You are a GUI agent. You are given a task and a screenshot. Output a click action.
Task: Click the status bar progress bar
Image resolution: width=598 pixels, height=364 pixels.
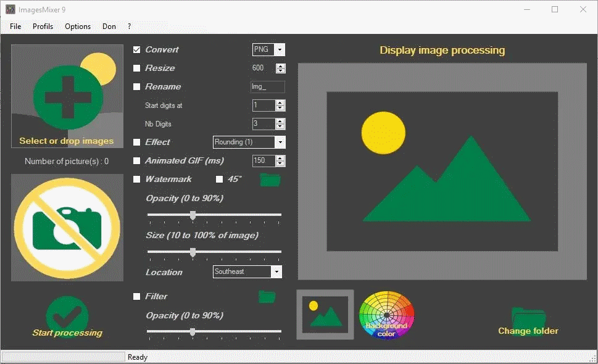point(64,357)
